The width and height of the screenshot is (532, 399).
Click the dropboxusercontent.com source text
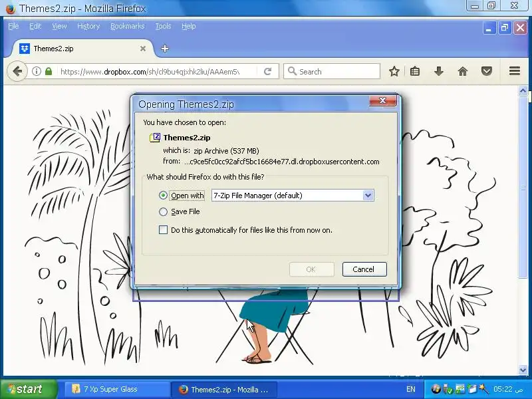(x=281, y=162)
